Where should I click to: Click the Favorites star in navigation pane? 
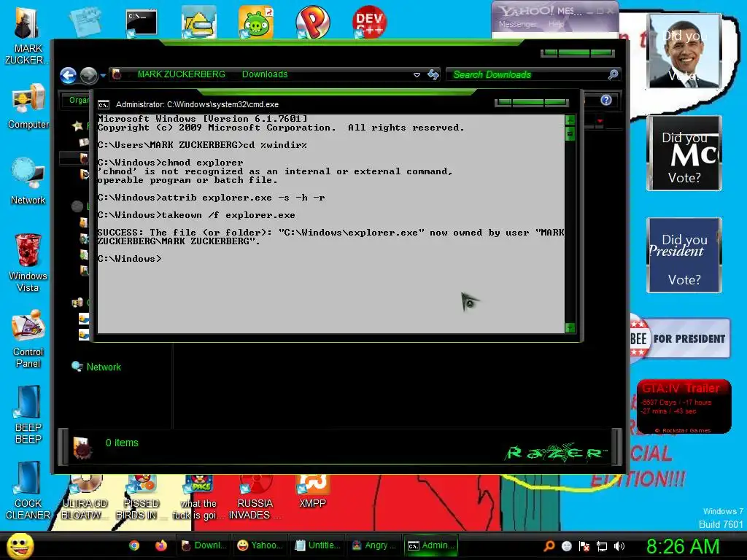point(77,126)
